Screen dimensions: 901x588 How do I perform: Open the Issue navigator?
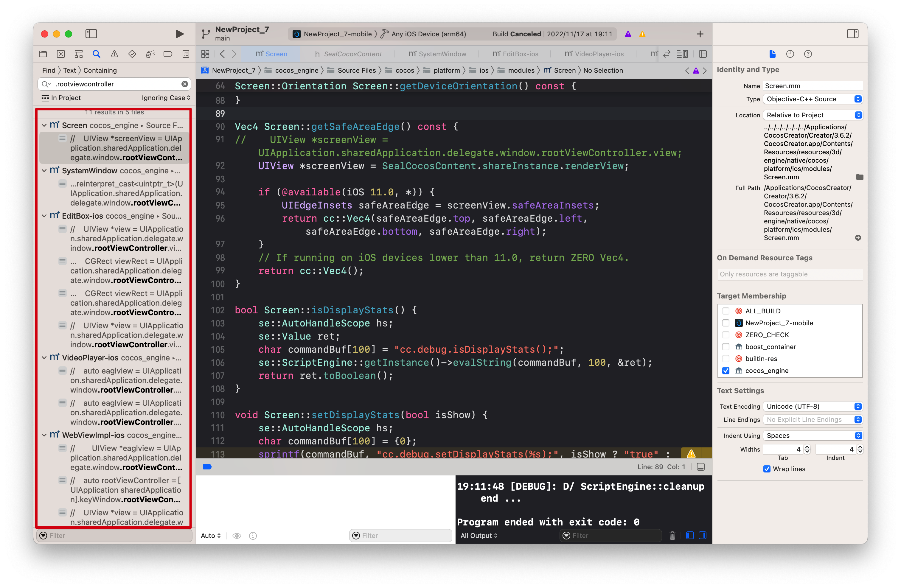click(x=114, y=54)
